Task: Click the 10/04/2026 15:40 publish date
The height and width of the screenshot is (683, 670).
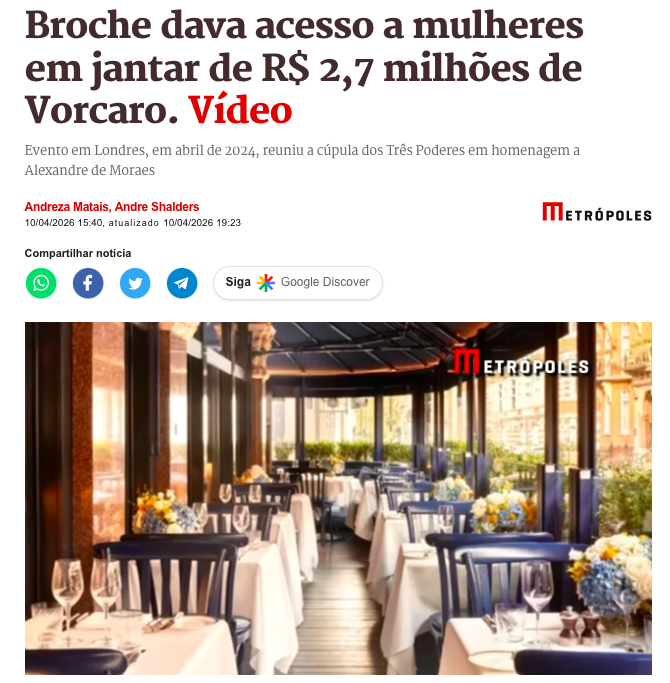Action: pyautogui.click(x=64, y=223)
